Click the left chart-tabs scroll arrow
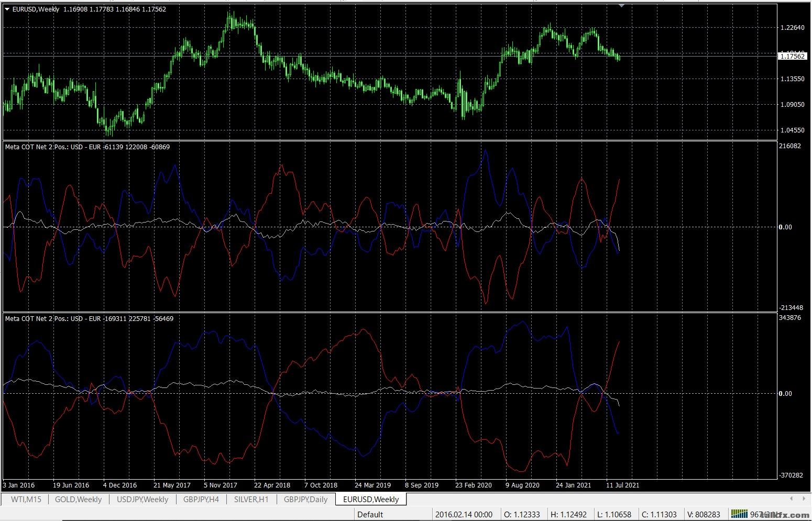Image resolution: width=812 pixels, height=521 pixels. [x=791, y=498]
